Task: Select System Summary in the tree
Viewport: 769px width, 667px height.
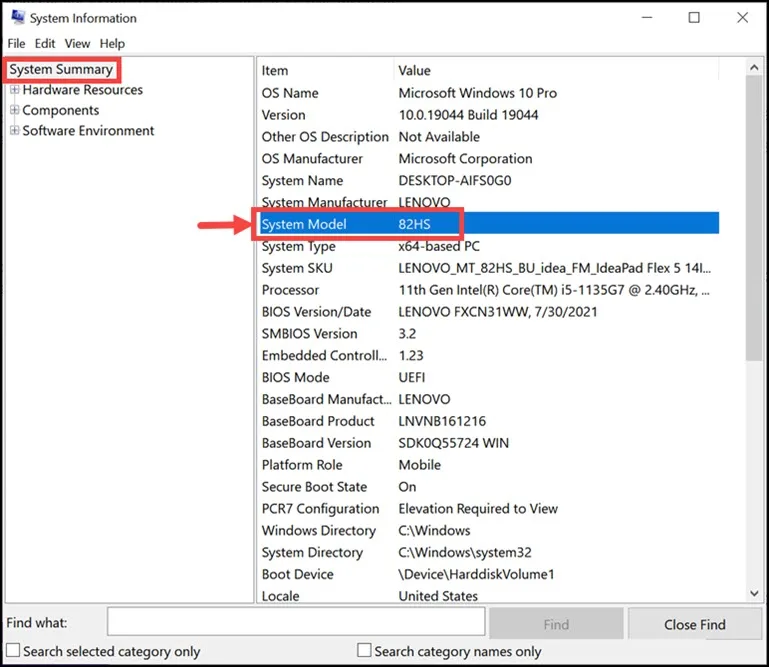Action: coord(61,69)
